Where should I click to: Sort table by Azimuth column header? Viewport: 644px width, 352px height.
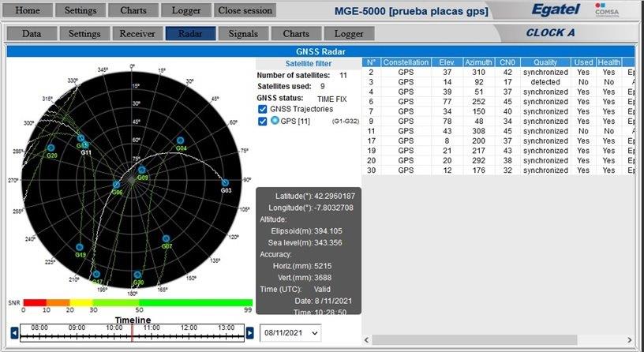[478, 62]
